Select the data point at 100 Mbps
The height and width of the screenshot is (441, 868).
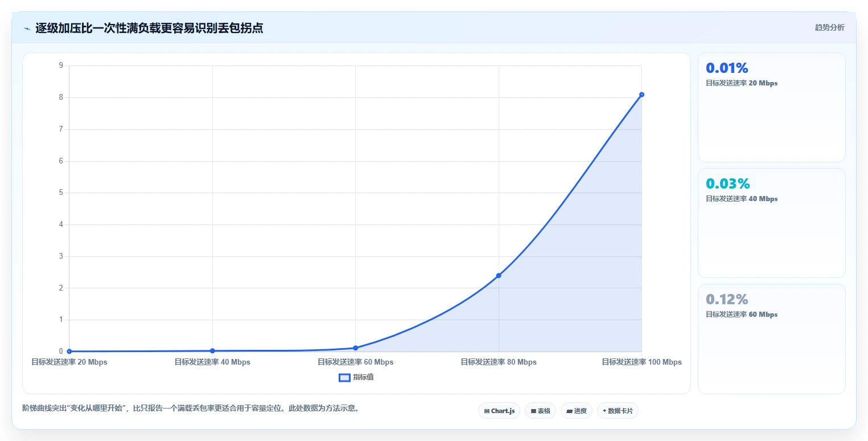(641, 95)
